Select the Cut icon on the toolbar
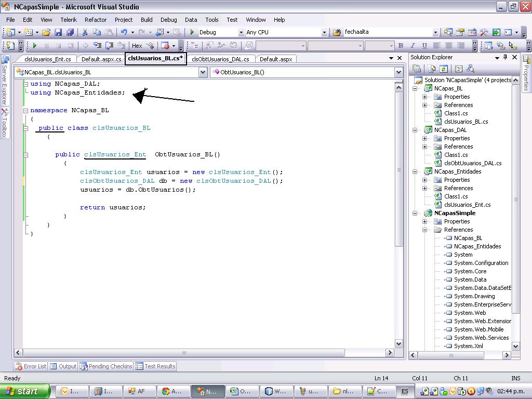This screenshot has width=532, height=399. (84, 32)
